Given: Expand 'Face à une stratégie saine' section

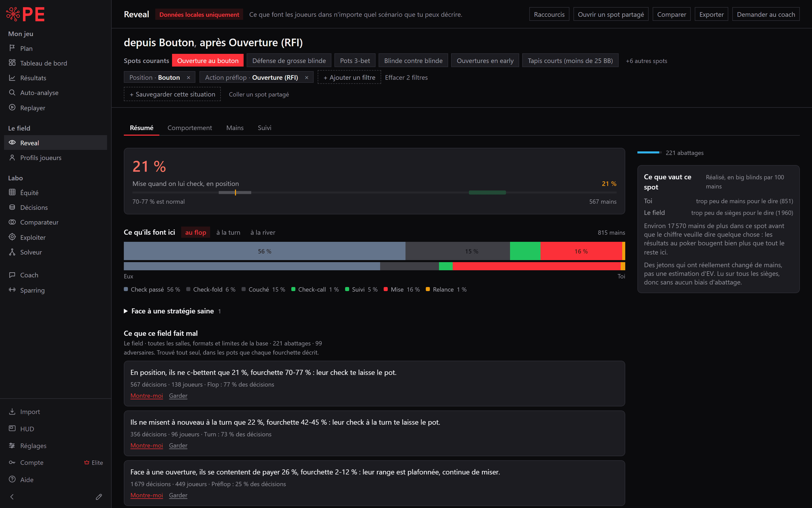Looking at the screenshot, I should click(x=172, y=311).
